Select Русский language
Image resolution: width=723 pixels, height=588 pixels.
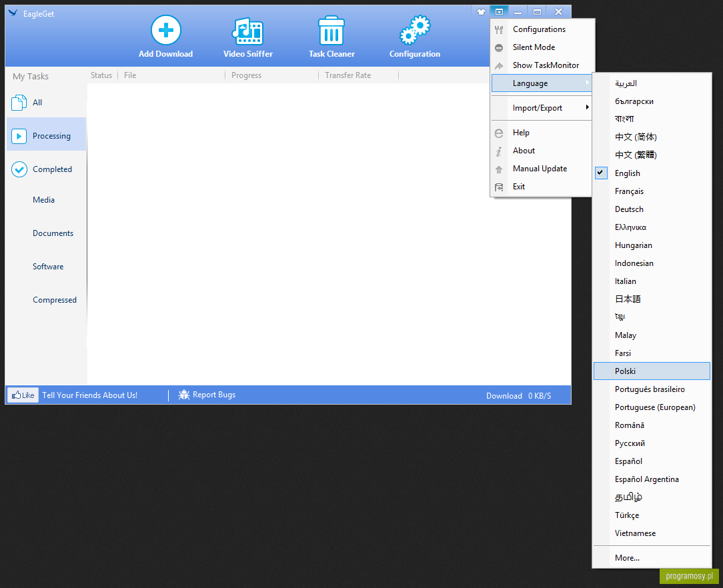point(652,443)
